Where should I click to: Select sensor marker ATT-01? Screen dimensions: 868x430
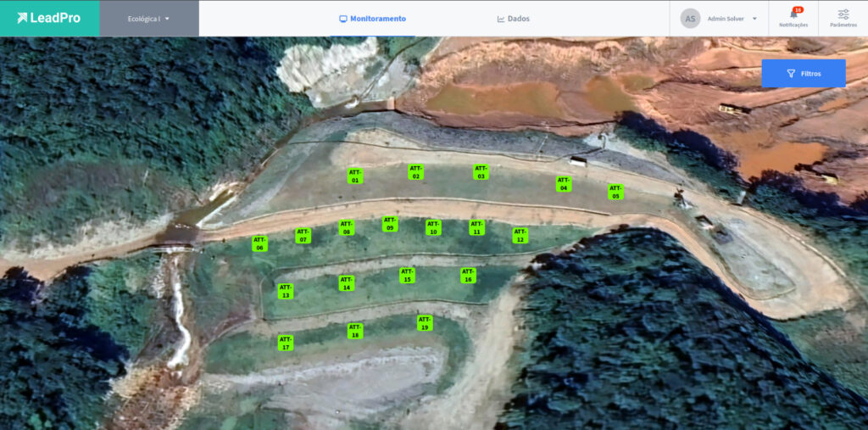click(x=355, y=176)
